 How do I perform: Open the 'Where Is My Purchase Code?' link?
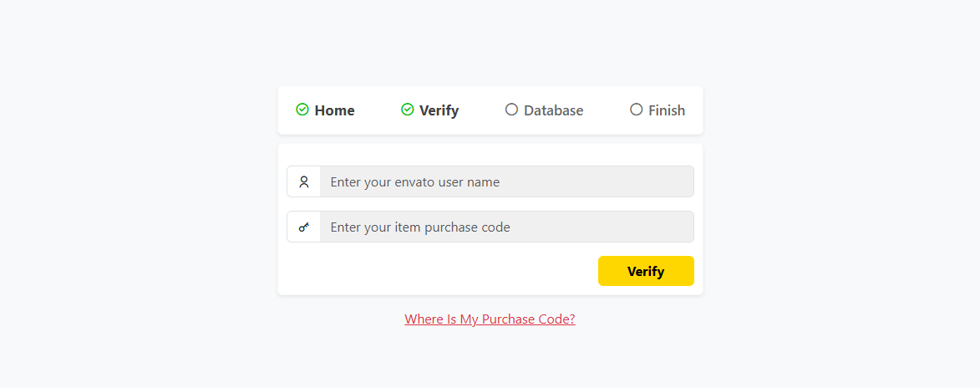(490, 319)
